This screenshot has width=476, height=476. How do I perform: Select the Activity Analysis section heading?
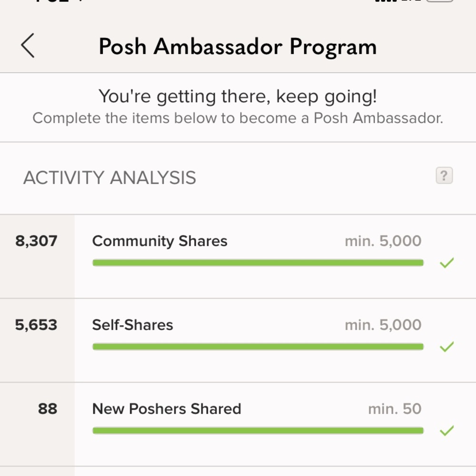pyautogui.click(x=110, y=177)
